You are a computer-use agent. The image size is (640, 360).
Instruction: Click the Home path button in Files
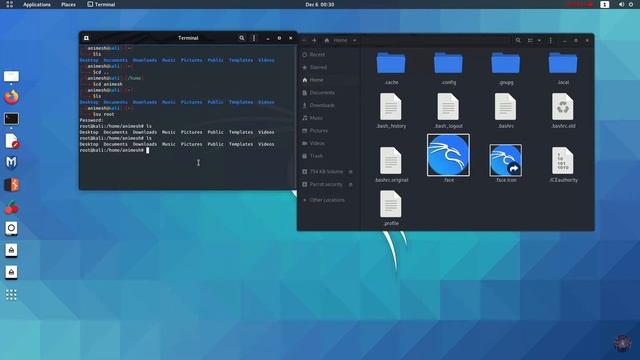click(336, 40)
